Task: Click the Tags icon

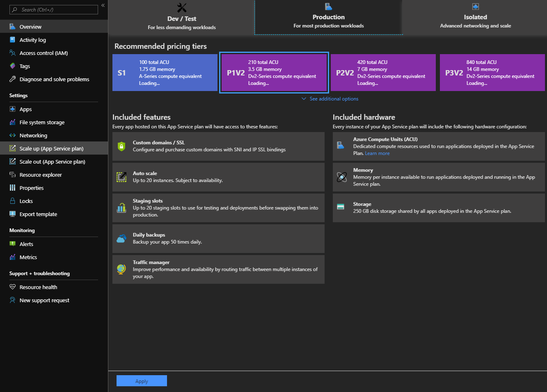Action: click(13, 66)
